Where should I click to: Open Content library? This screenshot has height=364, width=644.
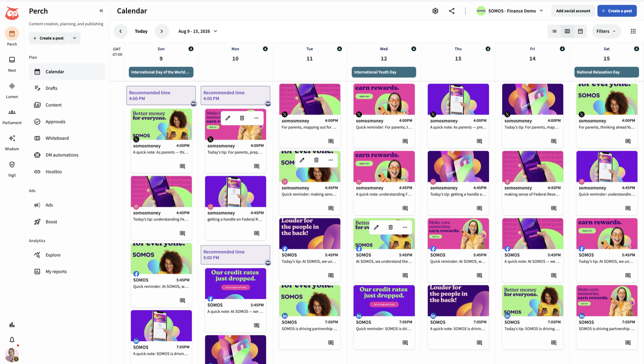click(x=67, y=105)
